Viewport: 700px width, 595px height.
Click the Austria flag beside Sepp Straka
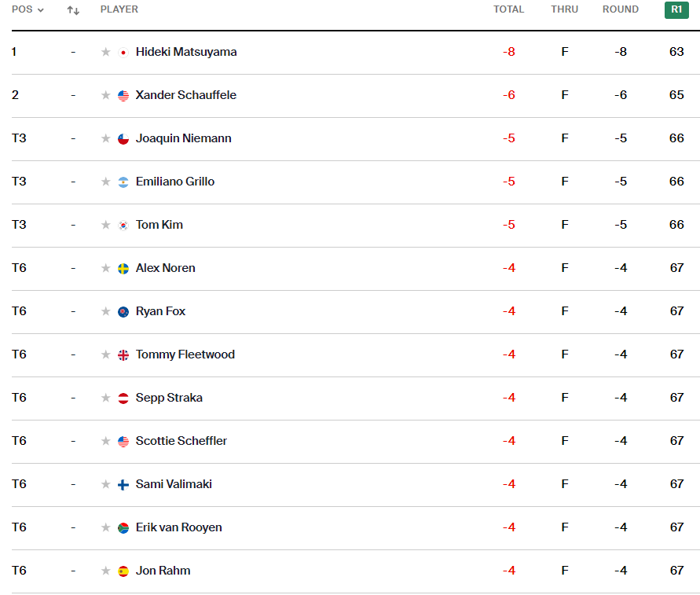click(x=123, y=398)
